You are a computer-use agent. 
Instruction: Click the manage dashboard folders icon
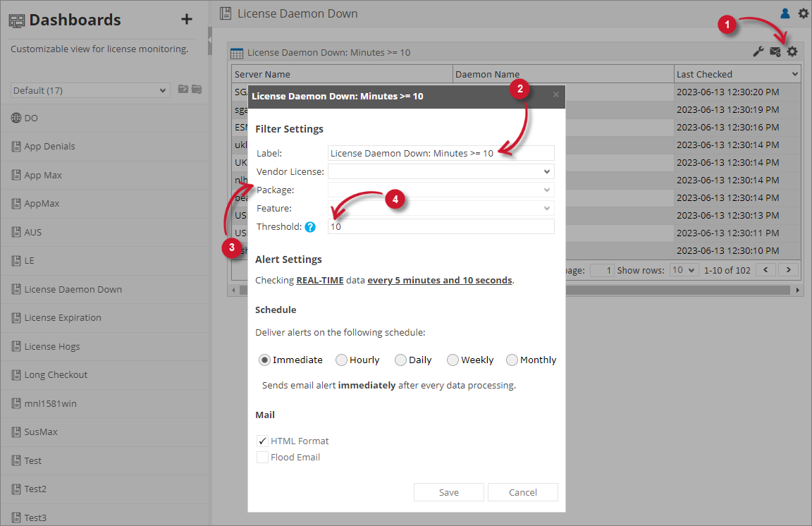[x=197, y=89]
